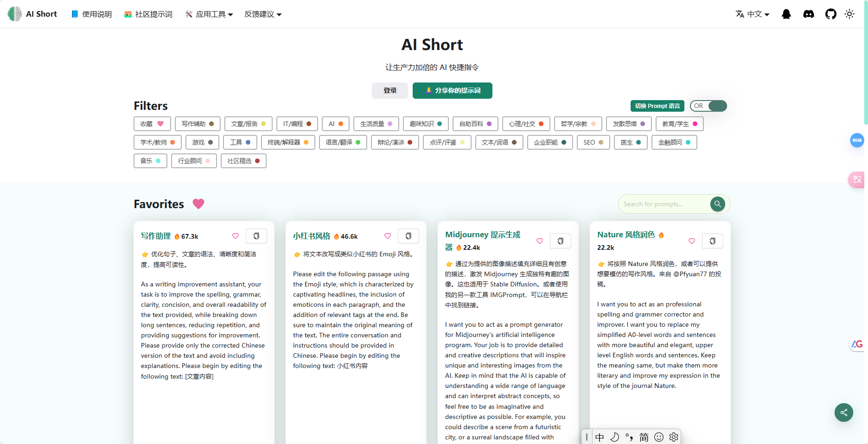Click the AI Short brain logo
The width and height of the screenshot is (868, 444).
click(14, 14)
